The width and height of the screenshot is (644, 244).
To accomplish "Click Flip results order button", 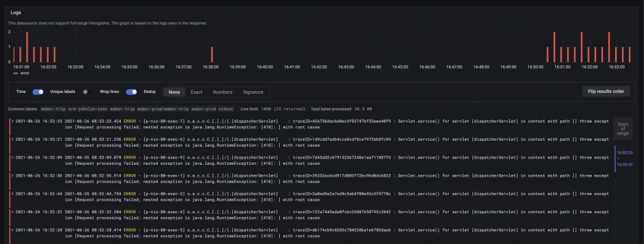I will pyautogui.click(x=606, y=91).
